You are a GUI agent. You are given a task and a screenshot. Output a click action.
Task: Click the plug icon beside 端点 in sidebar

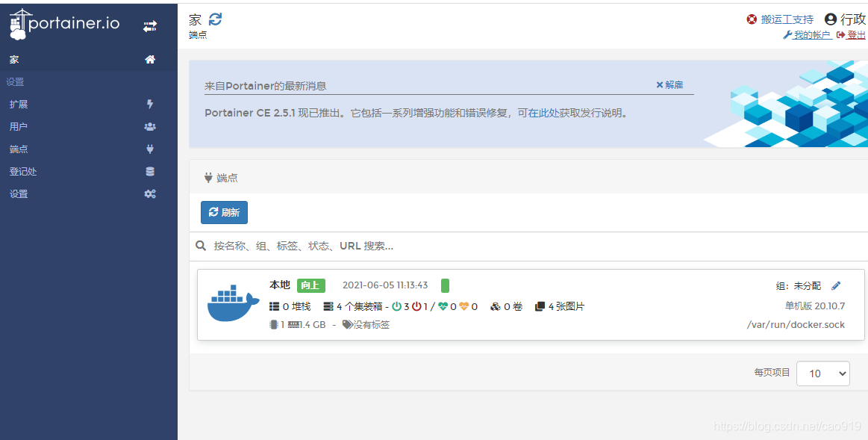tap(150, 149)
